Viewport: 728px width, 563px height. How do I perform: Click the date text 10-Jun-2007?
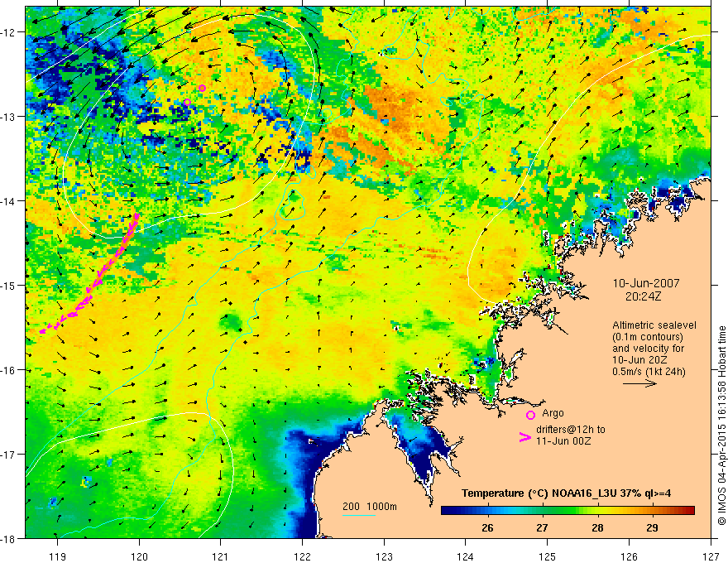click(x=646, y=283)
